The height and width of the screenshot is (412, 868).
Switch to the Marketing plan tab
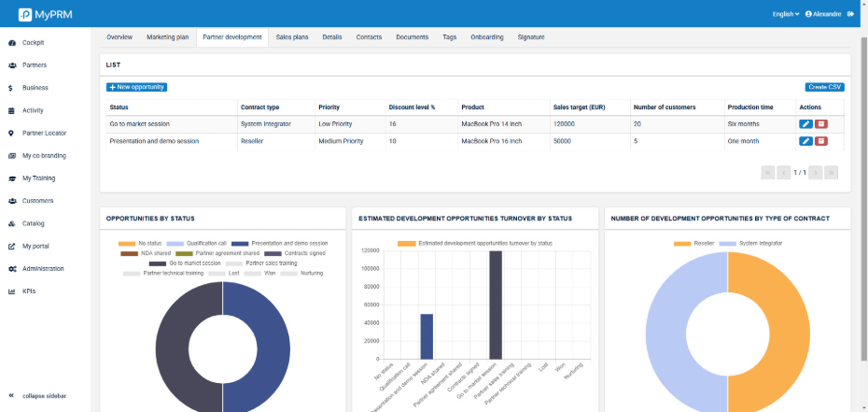167,37
